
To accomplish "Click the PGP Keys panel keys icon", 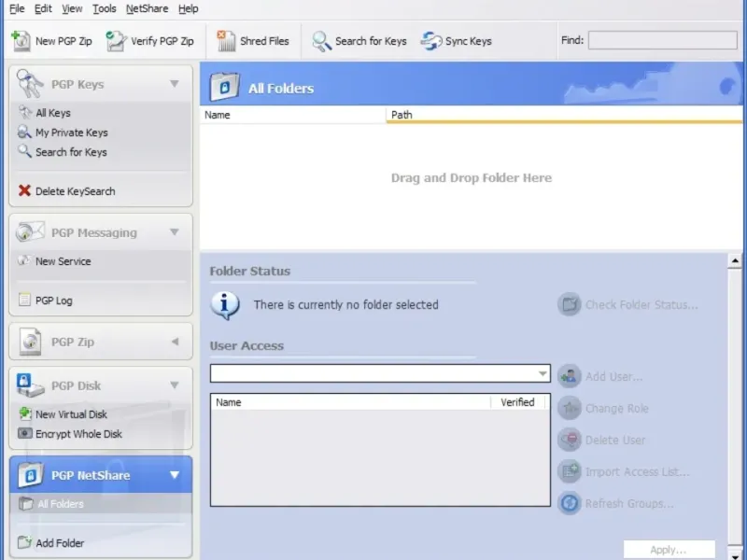I will click(x=30, y=83).
